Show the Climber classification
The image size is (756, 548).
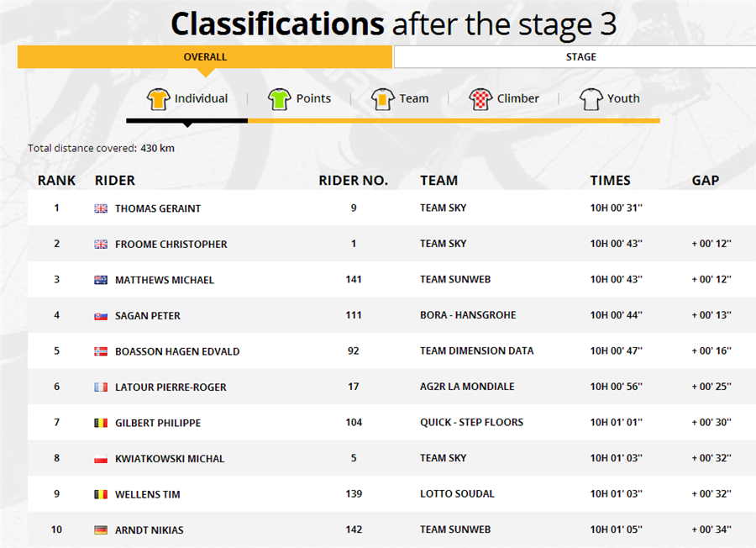[x=517, y=98]
